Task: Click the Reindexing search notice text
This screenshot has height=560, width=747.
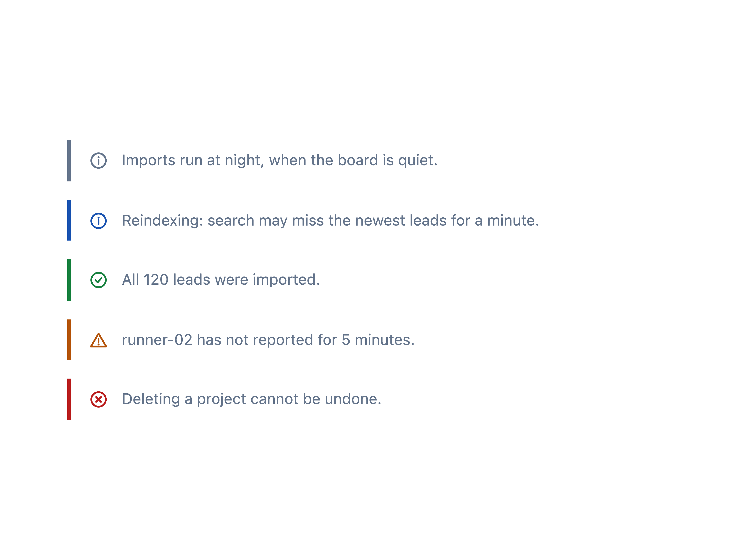Action: pos(330,221)
